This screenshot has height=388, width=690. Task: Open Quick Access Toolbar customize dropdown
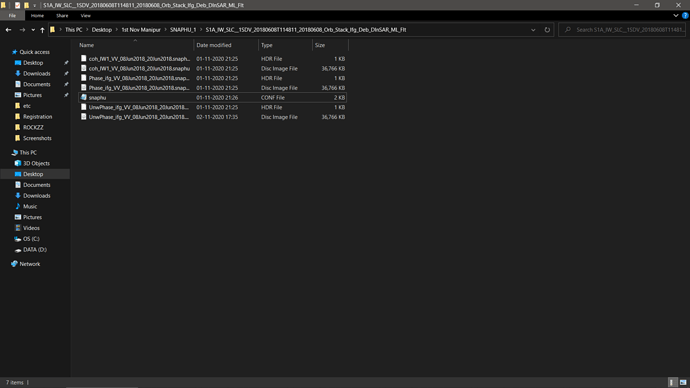[x=34, y=5]
